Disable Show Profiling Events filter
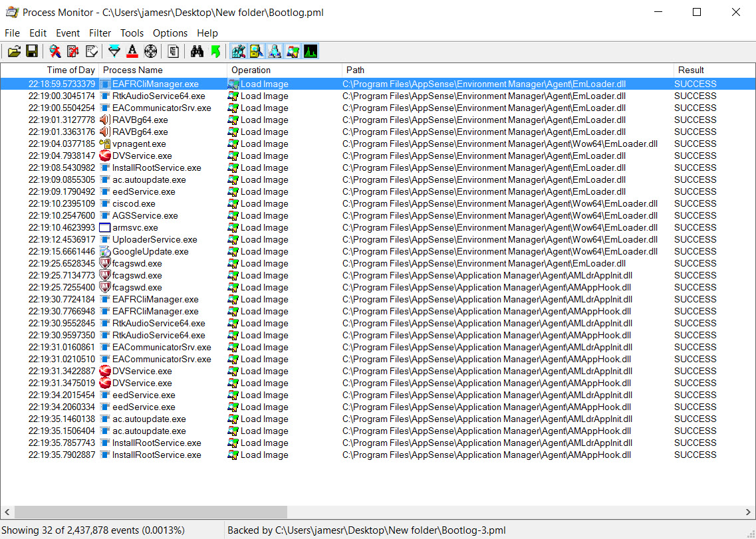 [311, 51]
